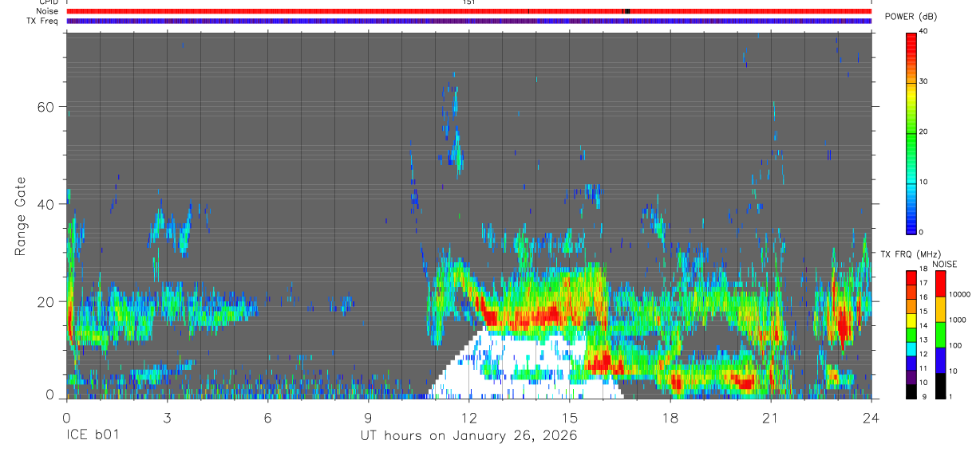Select the "NOISE" legend title
The image size is (980, 452).
tap(944, 264)
